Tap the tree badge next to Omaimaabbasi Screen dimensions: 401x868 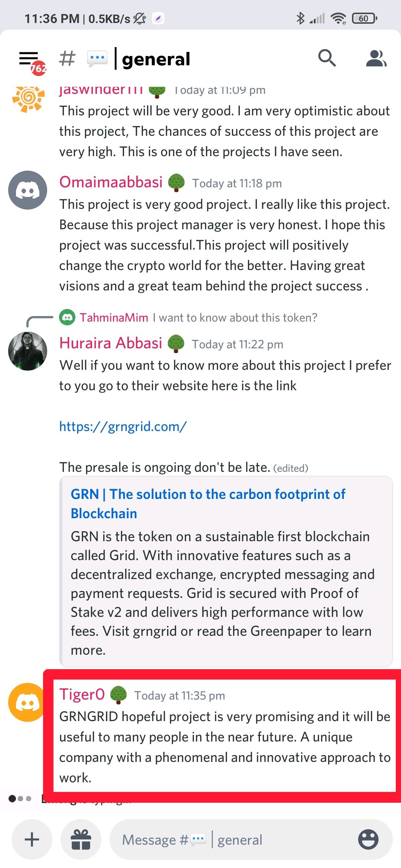(x=176, y=183)
